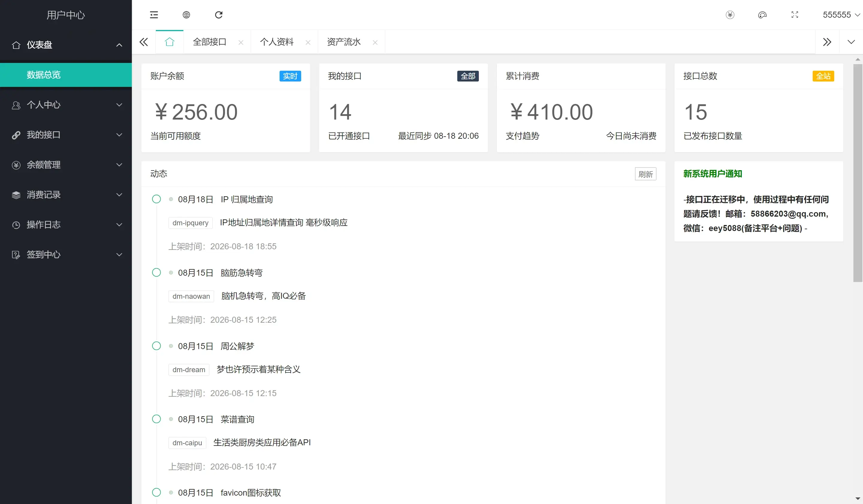Click the favicon图标获取 timeline title
Screen dimensions: 863x504
(x=251, y=493)
